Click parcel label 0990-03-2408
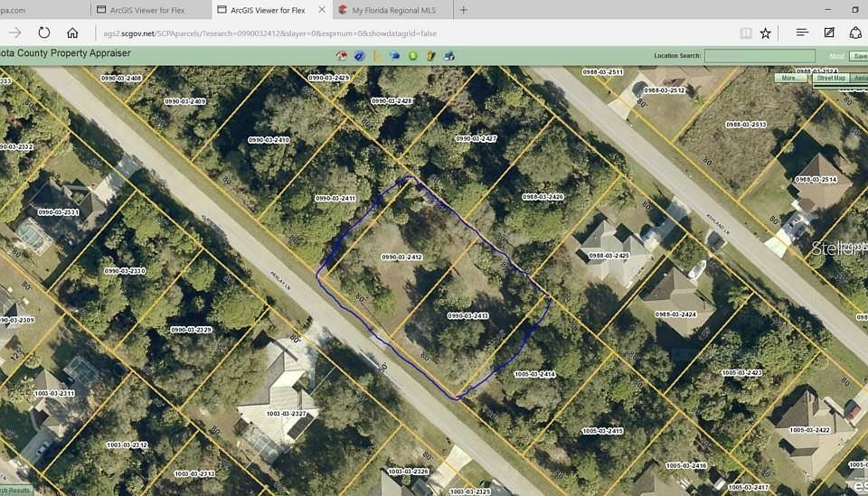The height and width of the screenshot is (496, 868). pos(121,78)
